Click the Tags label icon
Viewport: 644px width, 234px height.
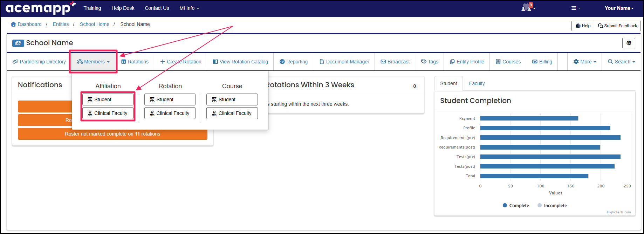coord(424,62)
